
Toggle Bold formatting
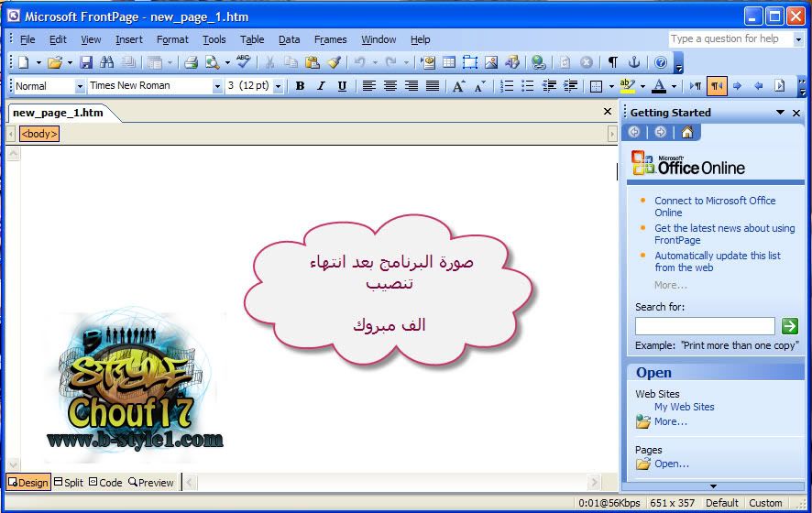pos(300,86)
